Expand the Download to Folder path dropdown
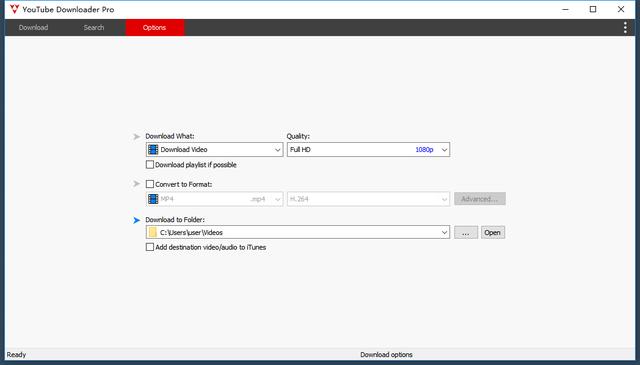The height and width of the screenshot is (365, 640). click(x=298, y=232)
